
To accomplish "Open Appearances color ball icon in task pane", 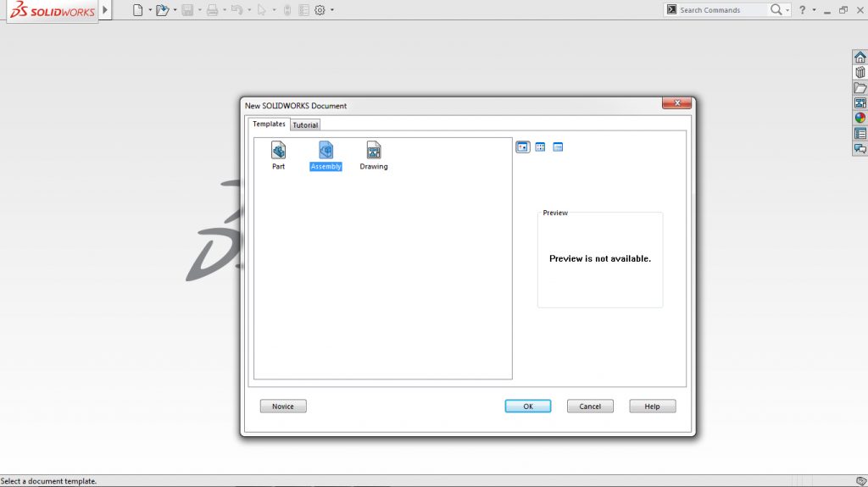I will (860, 118).
